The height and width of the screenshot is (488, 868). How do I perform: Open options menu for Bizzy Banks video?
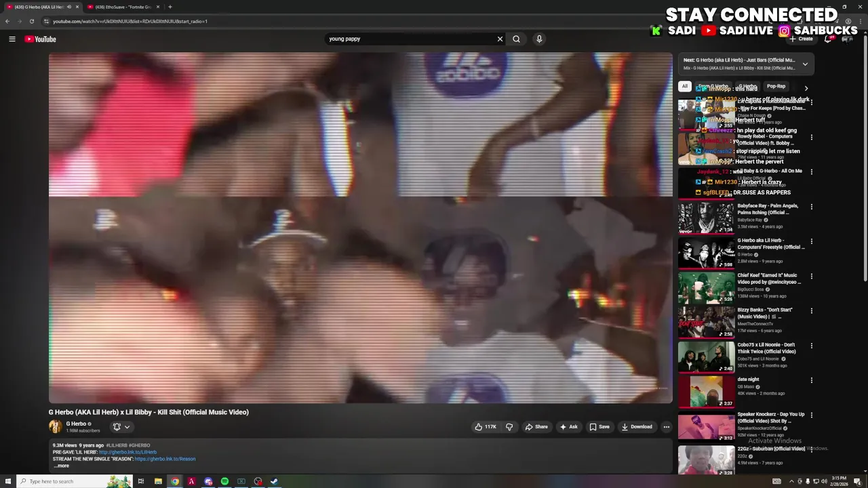(x=811, y=311)
